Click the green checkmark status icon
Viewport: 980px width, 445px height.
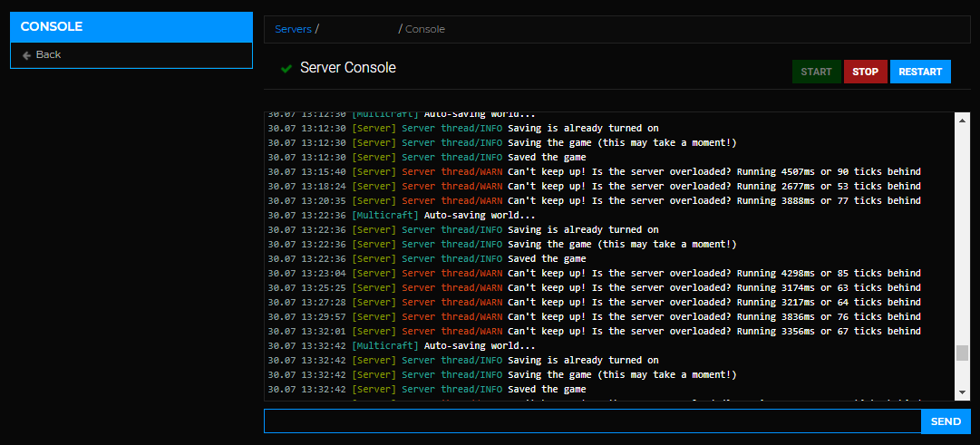click(x=286, y=69)
